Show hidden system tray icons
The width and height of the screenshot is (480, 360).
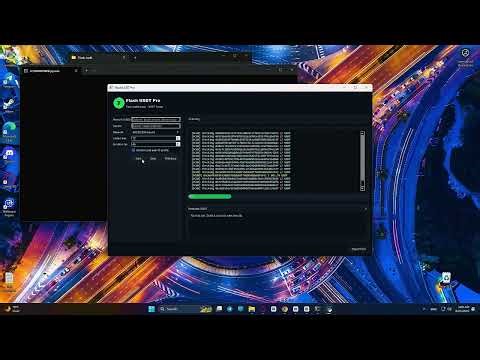tap(424, 309)
